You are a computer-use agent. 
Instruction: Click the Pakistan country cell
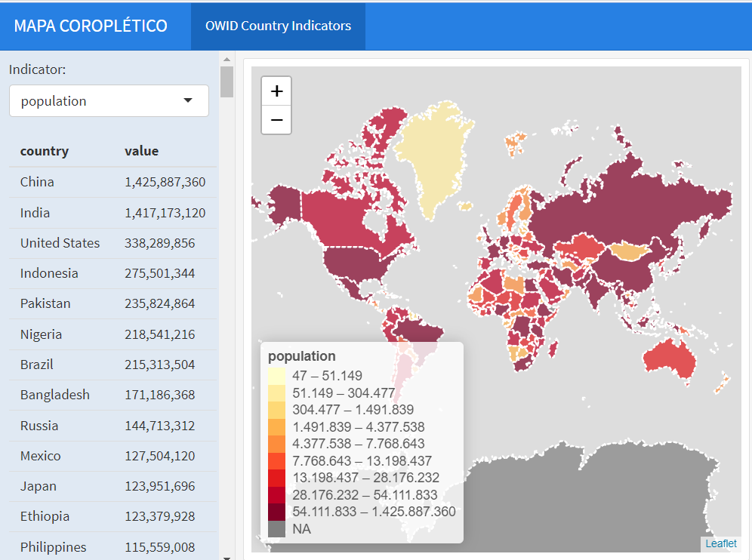[45, 303]
